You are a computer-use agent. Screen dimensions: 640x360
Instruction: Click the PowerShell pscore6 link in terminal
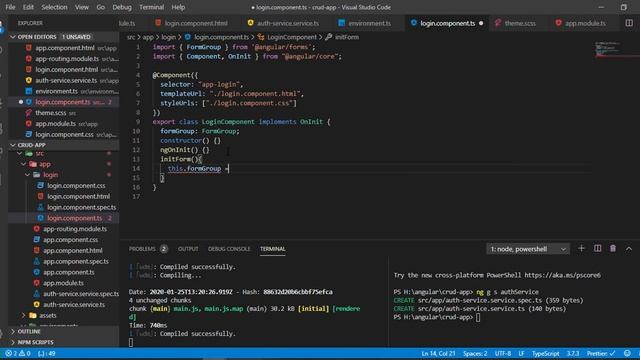(562, 275)
